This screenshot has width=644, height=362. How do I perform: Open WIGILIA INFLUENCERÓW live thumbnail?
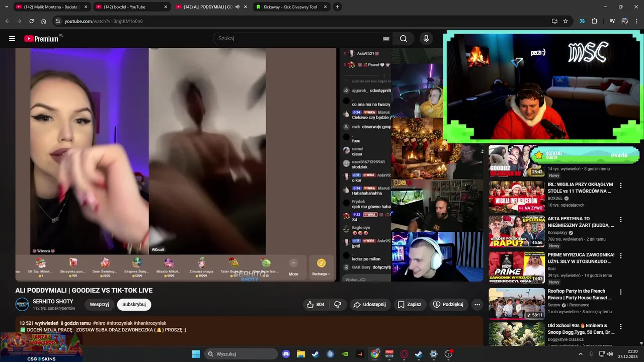pyautogui.click(x=517, y=197)
